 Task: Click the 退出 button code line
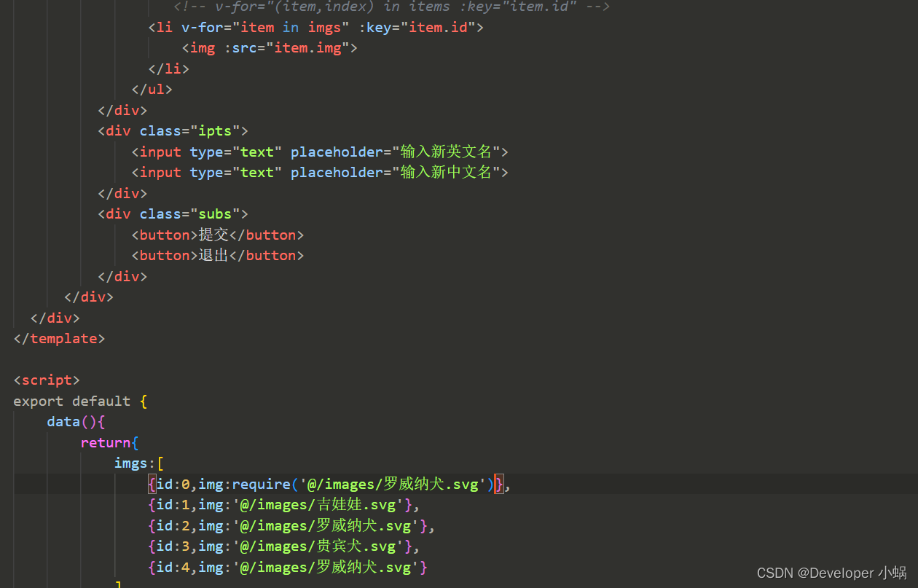[x=218, y=256]
